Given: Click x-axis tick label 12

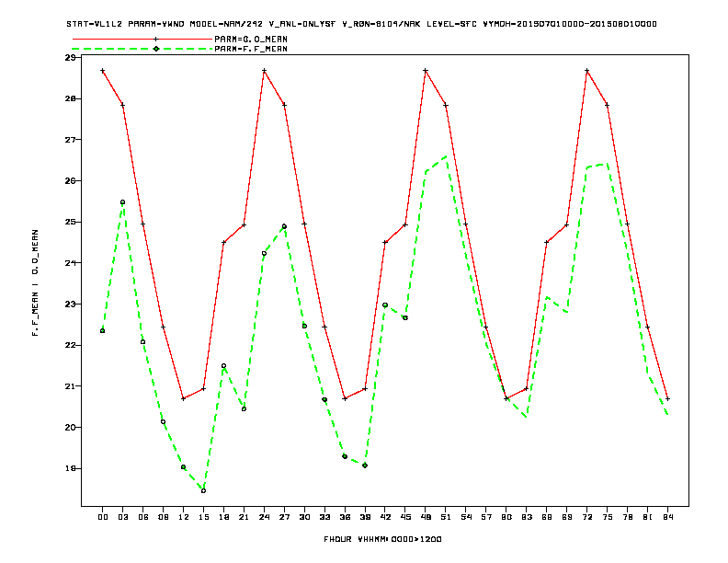Looking at the screenshot, I should pyautogui.click(x=184, y=517).
